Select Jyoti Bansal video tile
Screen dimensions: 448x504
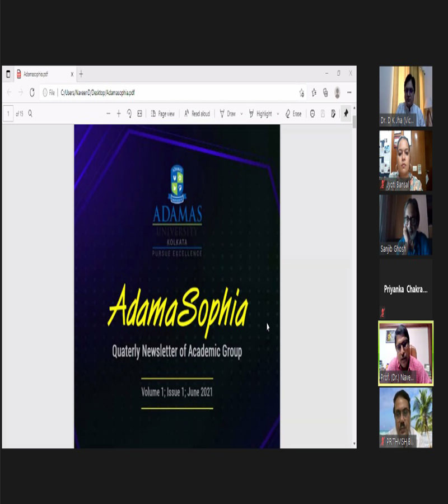(x=406, y=160)
